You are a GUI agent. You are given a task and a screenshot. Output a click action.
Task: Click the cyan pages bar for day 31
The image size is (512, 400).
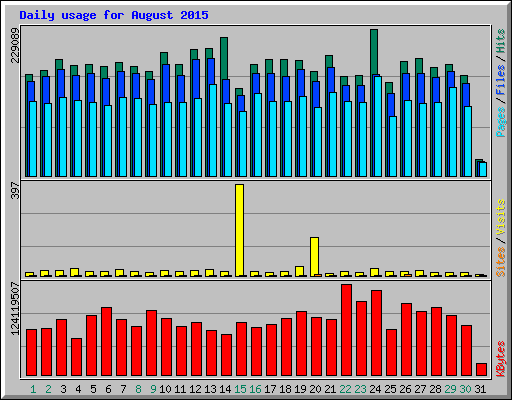click(x=483, y=169)
